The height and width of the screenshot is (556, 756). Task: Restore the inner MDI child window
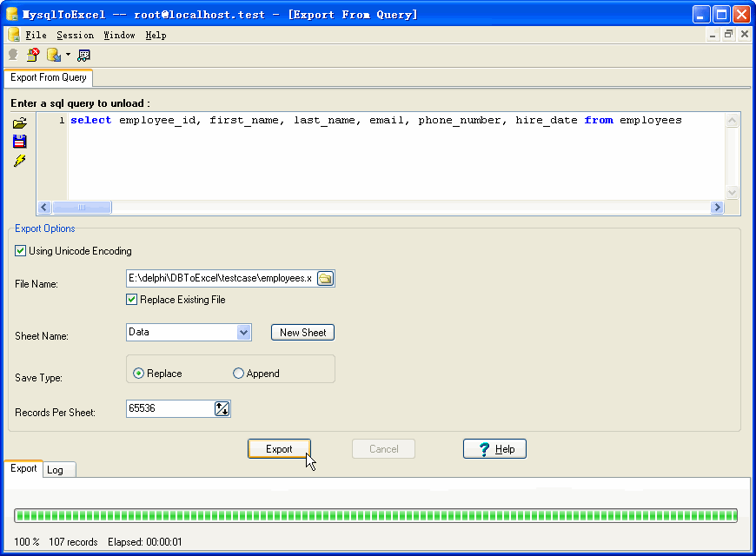coord(728,34)
